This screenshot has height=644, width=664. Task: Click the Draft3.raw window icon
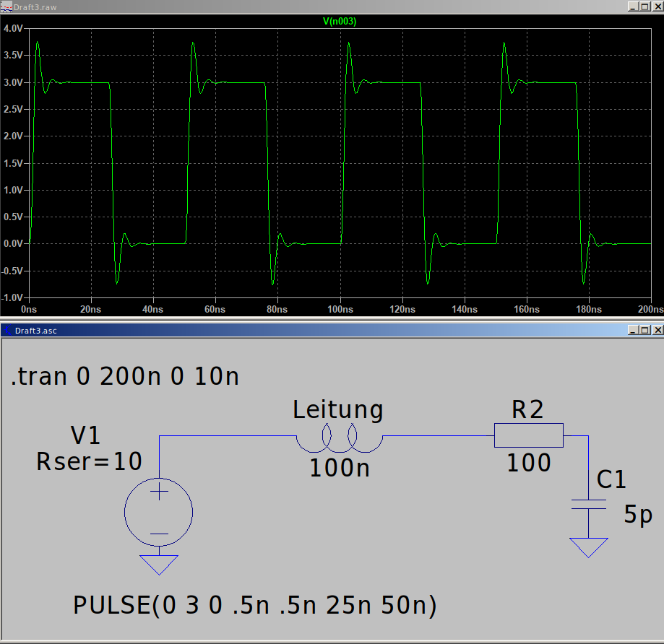(7, 6)
